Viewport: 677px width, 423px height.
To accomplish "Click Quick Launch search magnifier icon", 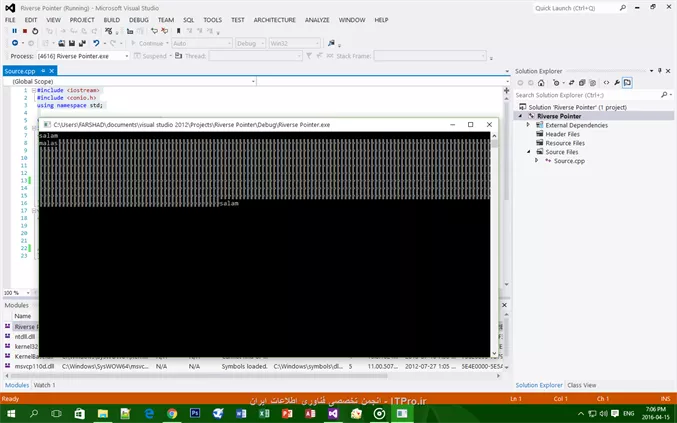I will (x=623, y=8).
